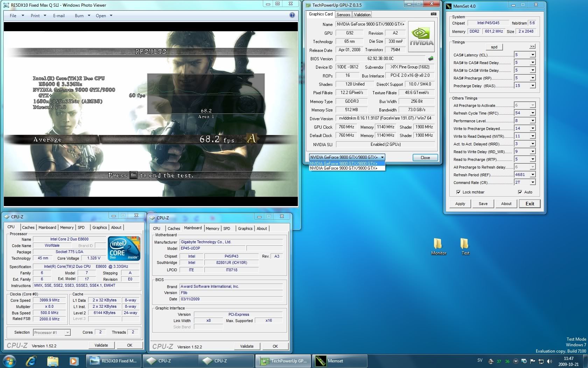Click OK in the right CPU-Z Mainboard window
The image size is (588, 368).
(x=275, y=346)
